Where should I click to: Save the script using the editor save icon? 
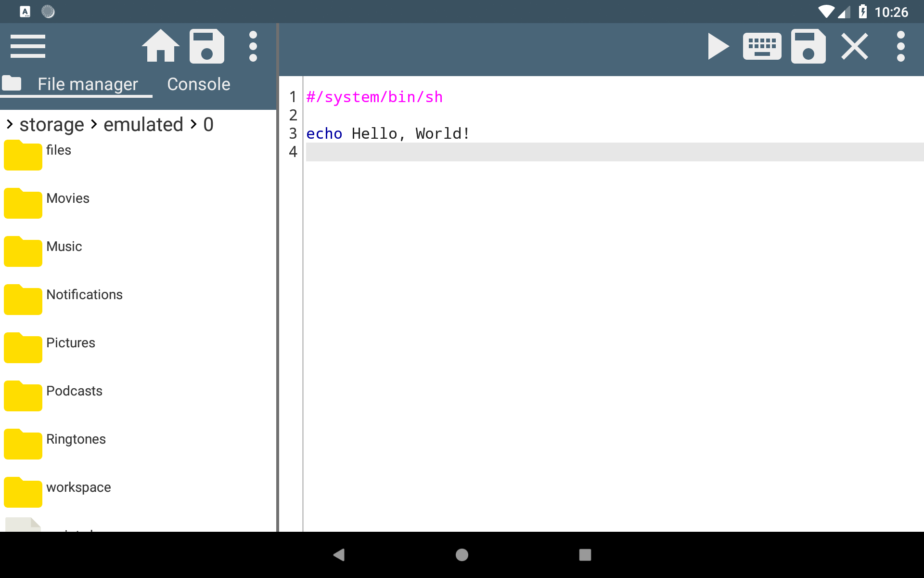pyautogui.click(x=808, y=46)
